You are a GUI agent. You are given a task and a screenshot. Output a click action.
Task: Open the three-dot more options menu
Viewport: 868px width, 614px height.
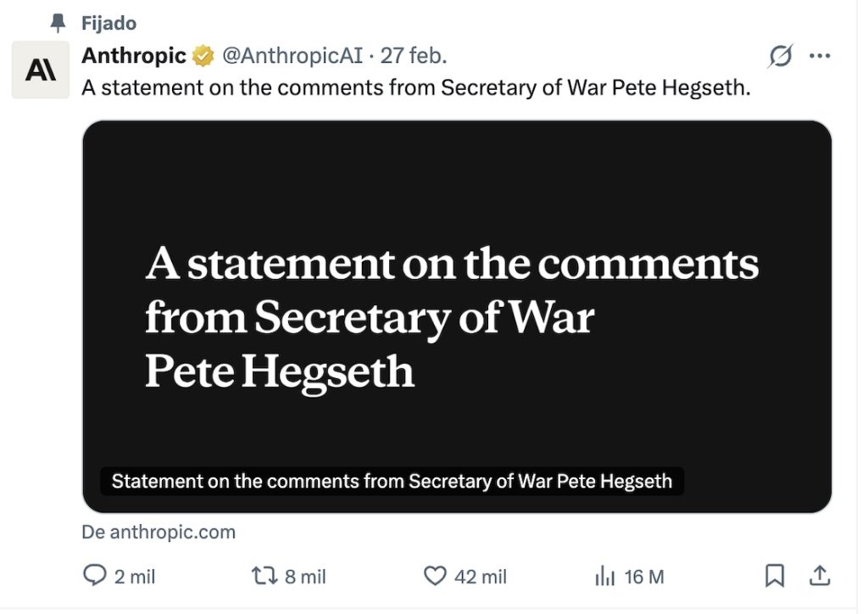(820, 57)
